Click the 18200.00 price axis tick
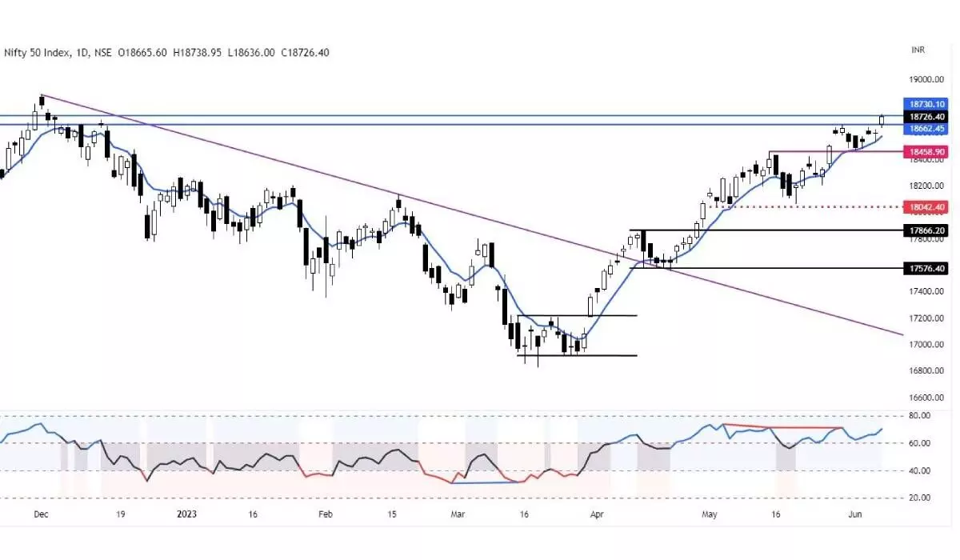Viewport: 960px width, 560px height. coord(927,186)
